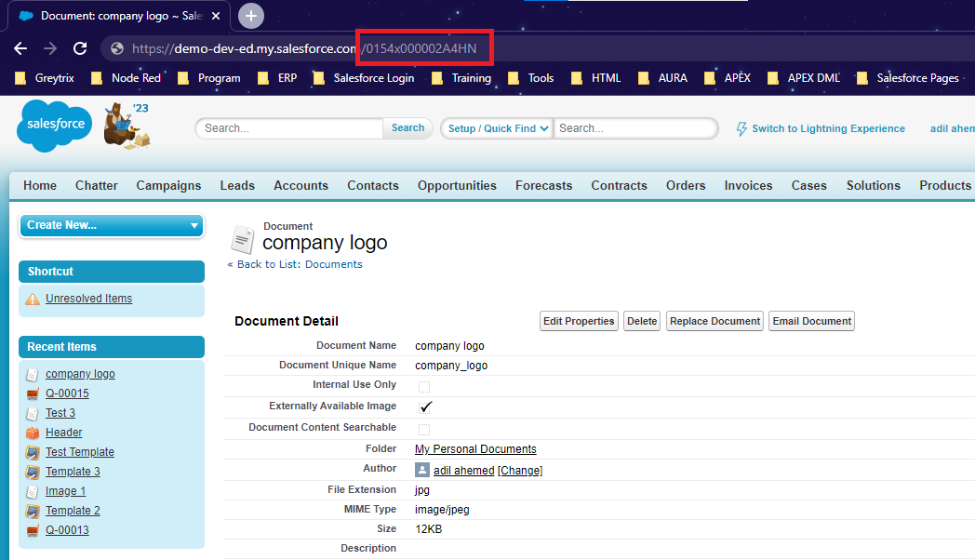The height and width of the screenshot is (560, 975).
Task: Expand the Setup / Quick Find dropdown
Action: tap(497, 128)
